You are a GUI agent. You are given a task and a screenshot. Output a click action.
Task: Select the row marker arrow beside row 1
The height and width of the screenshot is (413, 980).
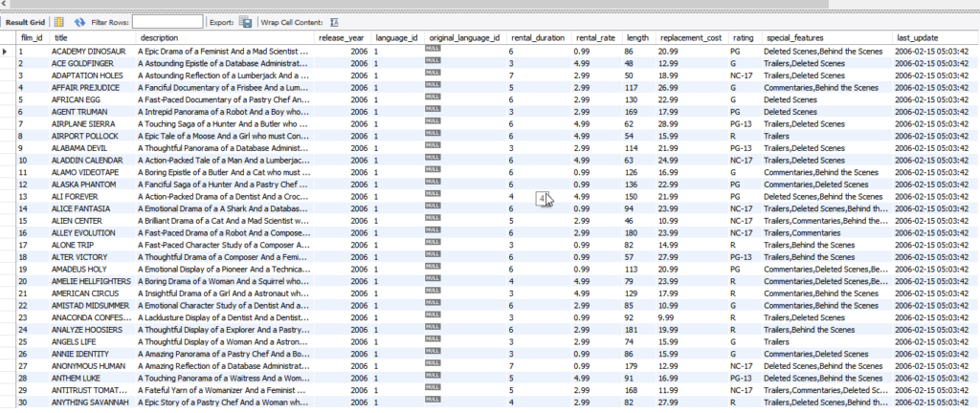8,52
